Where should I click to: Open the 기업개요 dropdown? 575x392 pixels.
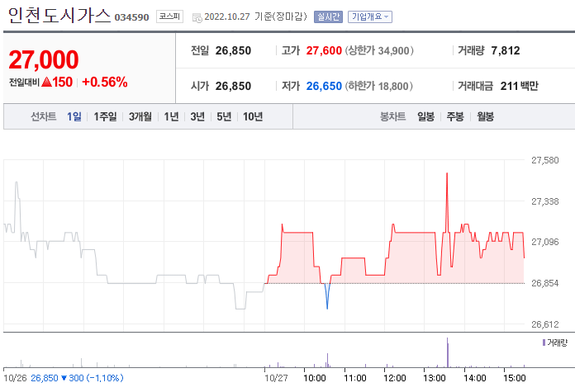[369, 17]
